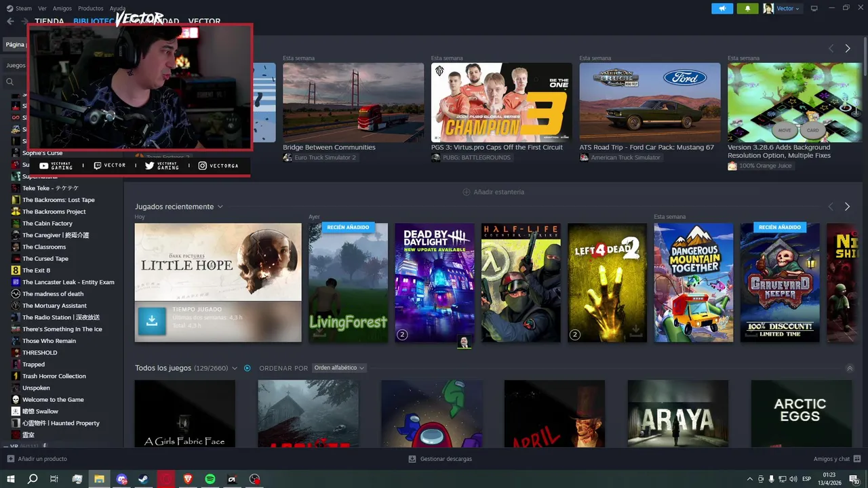Click the library search magnifier icon
The height and width of the screenshot is (488, 868).
10,81
